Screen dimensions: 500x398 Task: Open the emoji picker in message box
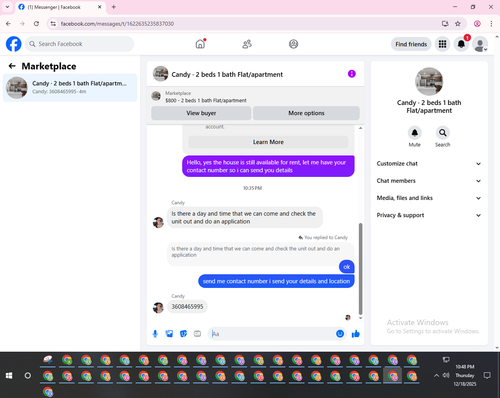point(340,334)
